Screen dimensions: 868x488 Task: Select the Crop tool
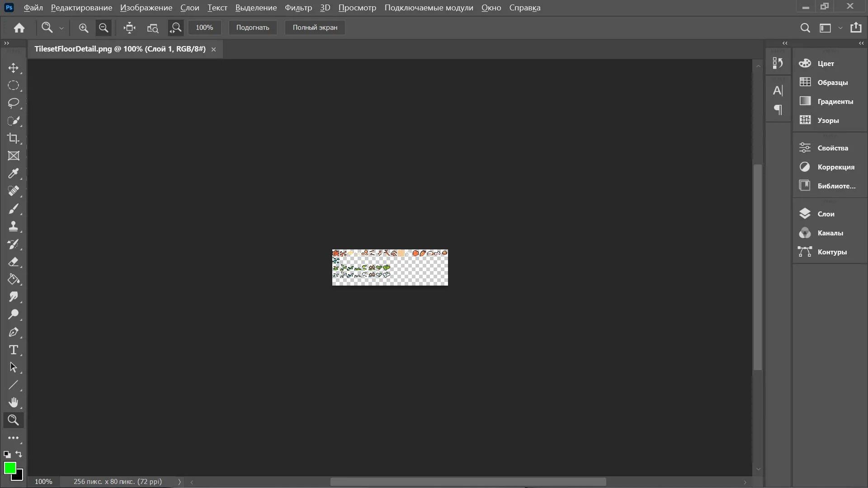pyautogui.click(x=14, y=138)
